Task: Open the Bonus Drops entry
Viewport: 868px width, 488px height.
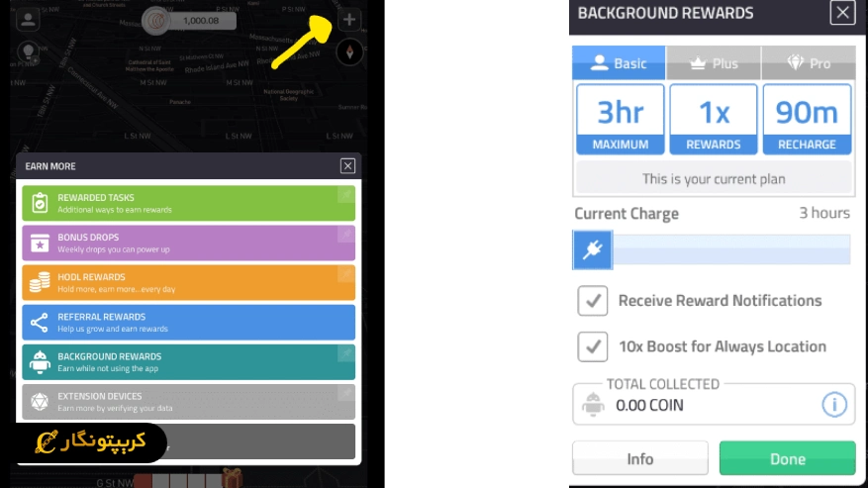Action: point(188,243)
